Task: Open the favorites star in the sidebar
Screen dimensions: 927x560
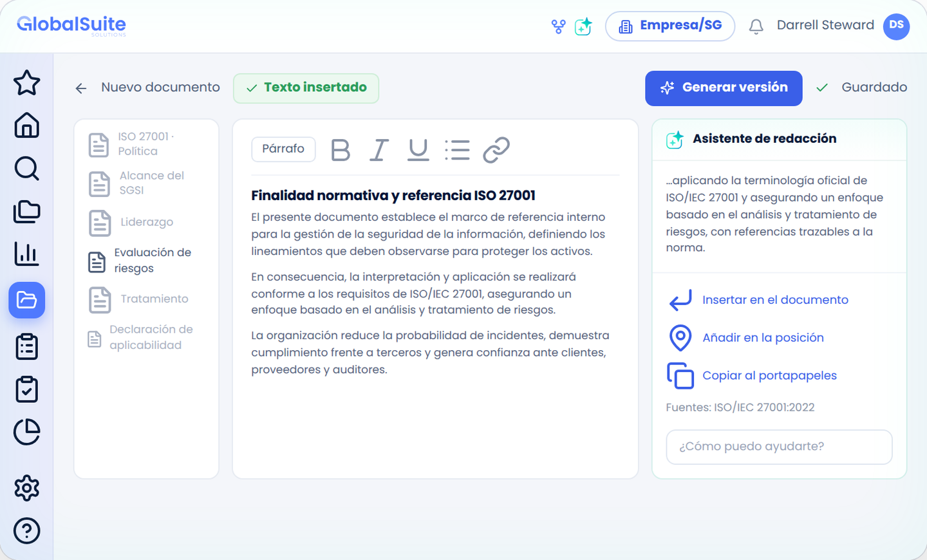Action: click(x=26, y=82)
